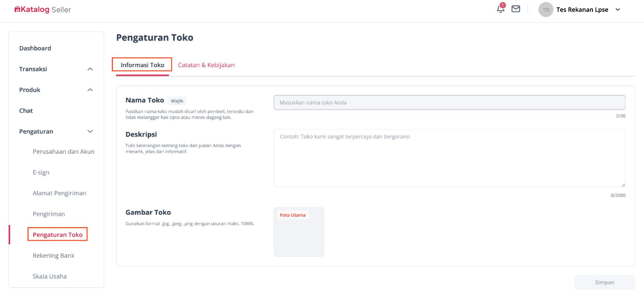644x290 pixels.
Task: Navigate to Alamat Pengiriman
Action: (x=59, y=193)
